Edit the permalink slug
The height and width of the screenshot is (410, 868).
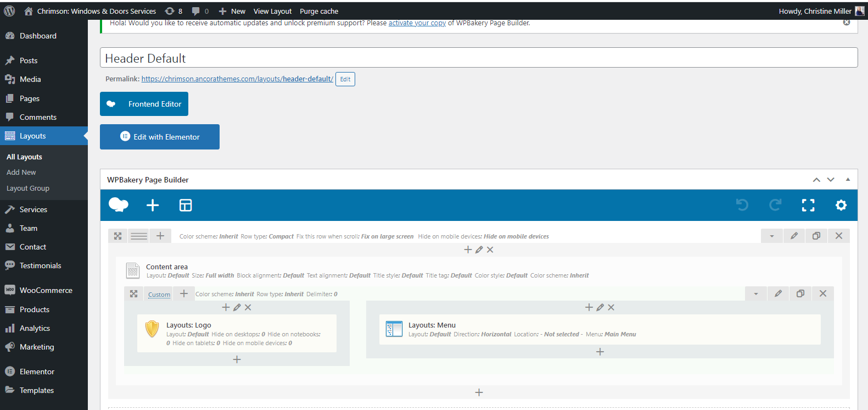345,79
